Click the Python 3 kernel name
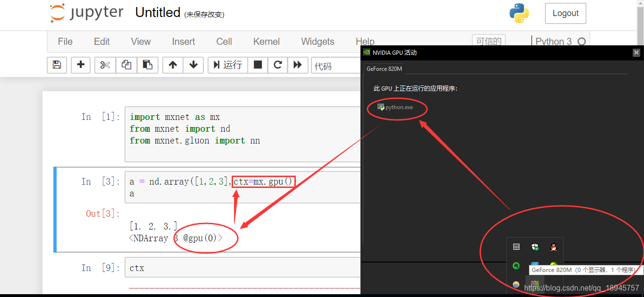644x297 pixels. (x=553, y=41)
